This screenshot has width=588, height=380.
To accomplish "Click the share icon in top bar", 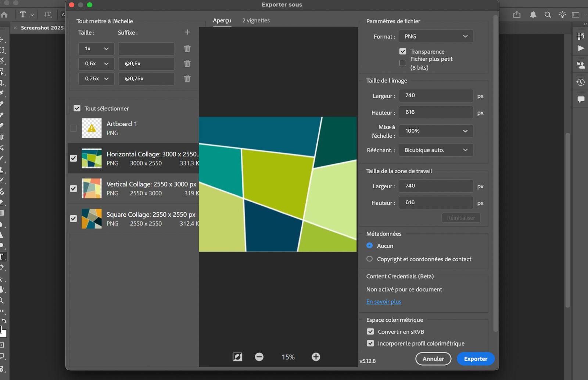I will (x=517, y=15).
